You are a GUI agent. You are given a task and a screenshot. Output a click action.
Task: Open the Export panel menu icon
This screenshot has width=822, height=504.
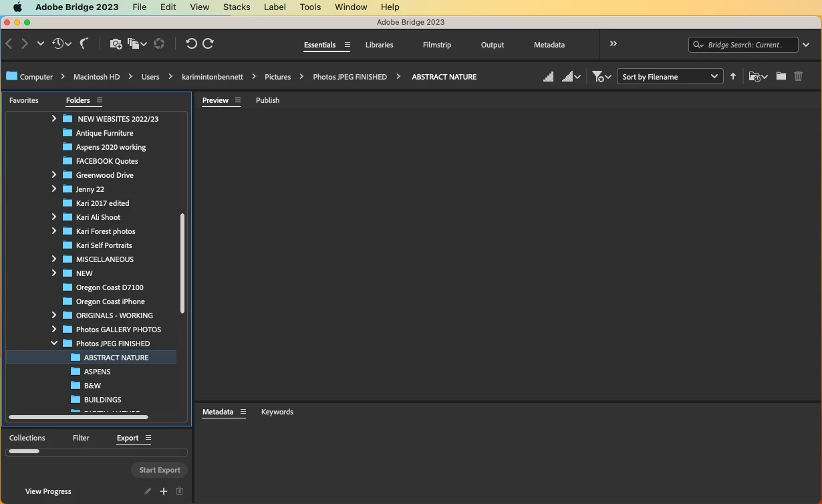(x=148, y=438)
